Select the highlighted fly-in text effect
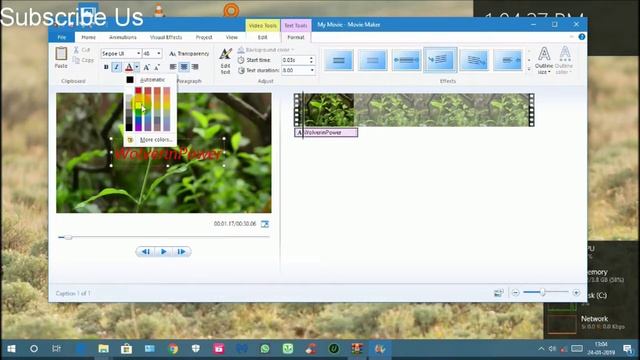Viewport: 640px width, 360px height. pyautogui.click(x=440, y=60)
